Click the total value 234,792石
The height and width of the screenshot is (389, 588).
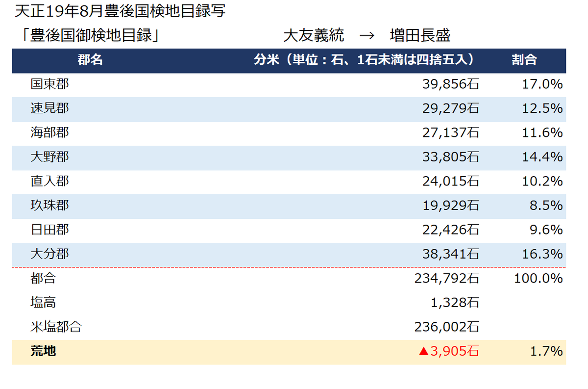click(447, 279)
